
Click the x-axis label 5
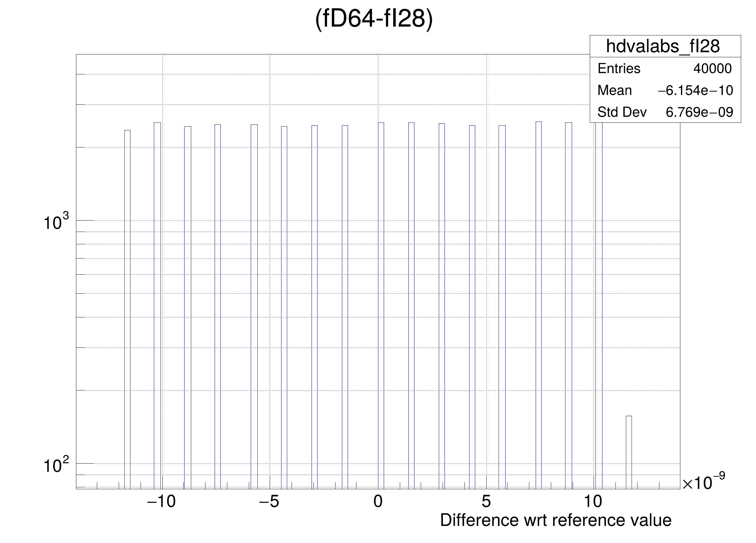486,501
